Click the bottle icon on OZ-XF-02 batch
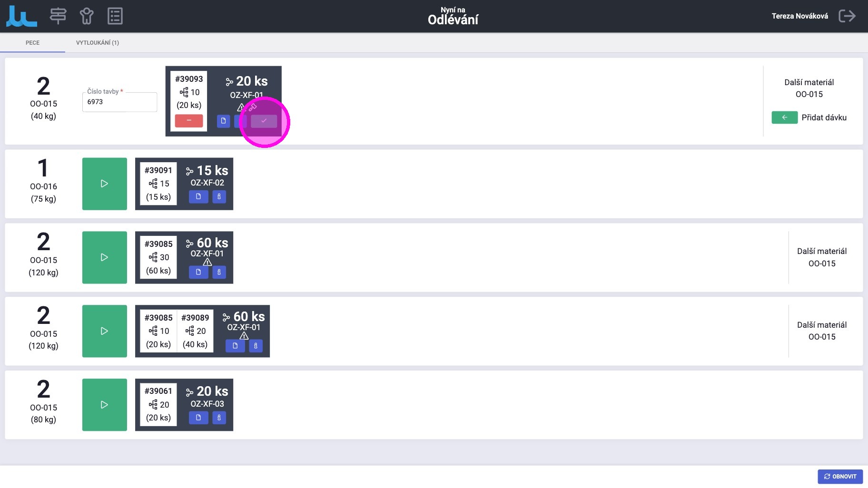Image resolution: width=868 pixels, height=488 pixels. pos(219,196)
